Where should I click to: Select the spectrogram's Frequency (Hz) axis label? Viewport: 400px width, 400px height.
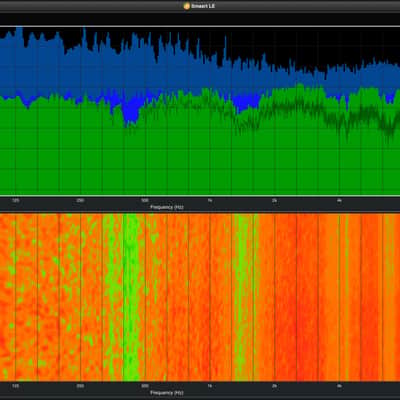tap(167, 393)
